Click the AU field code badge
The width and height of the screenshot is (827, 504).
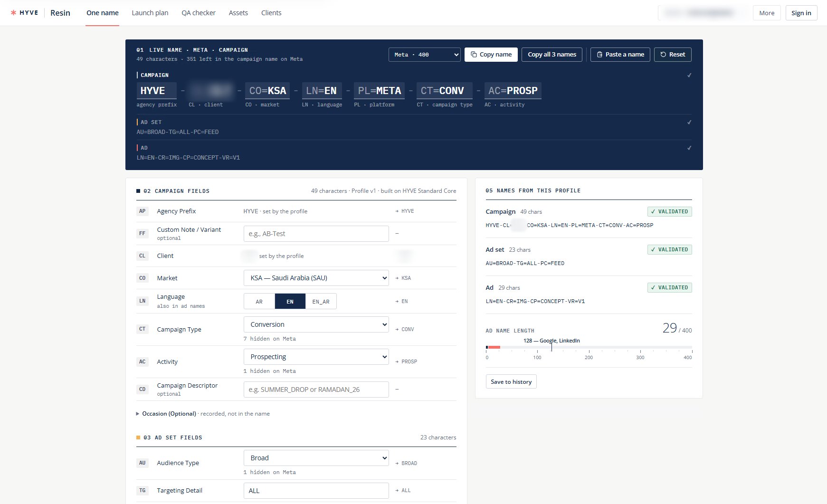[142, 463]
